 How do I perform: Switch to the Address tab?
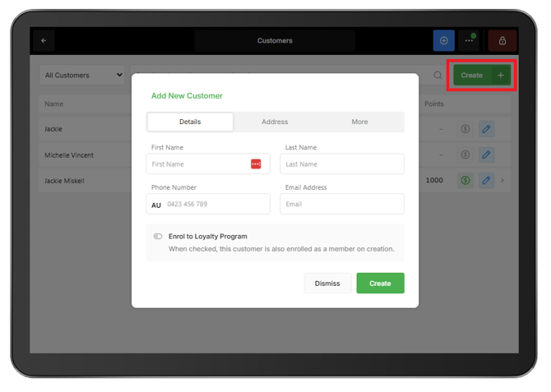tap(275, 122)
